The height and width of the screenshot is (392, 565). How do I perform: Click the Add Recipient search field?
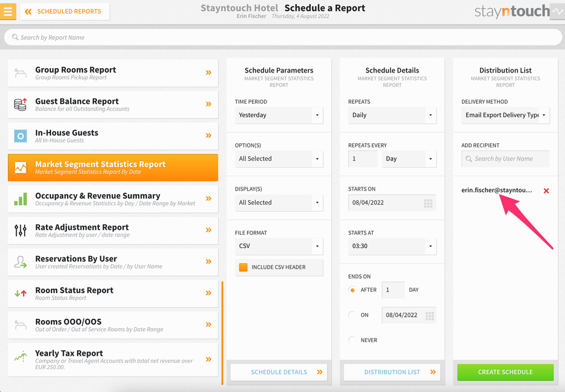505,159
